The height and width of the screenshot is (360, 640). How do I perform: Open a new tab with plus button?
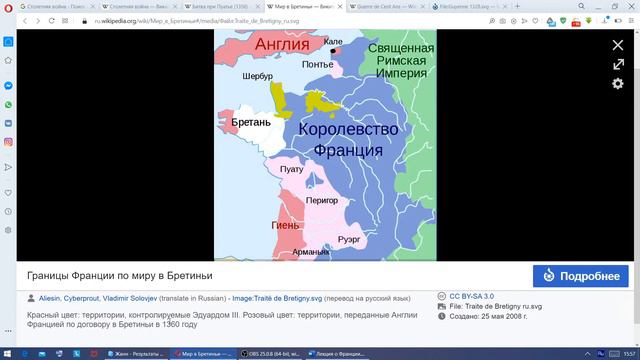pyautogui.click(x=517, y=6)
